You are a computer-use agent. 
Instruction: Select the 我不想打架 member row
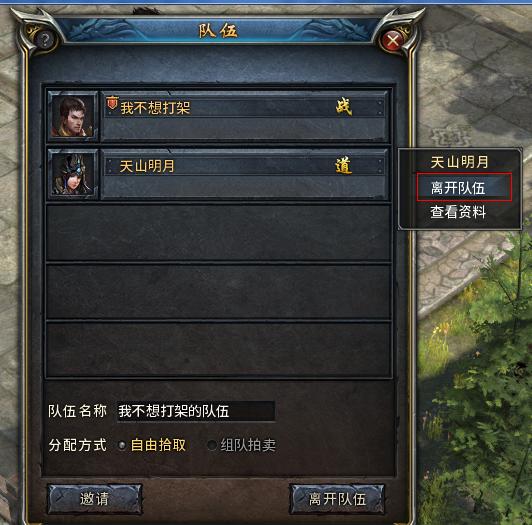pos(219,116)
